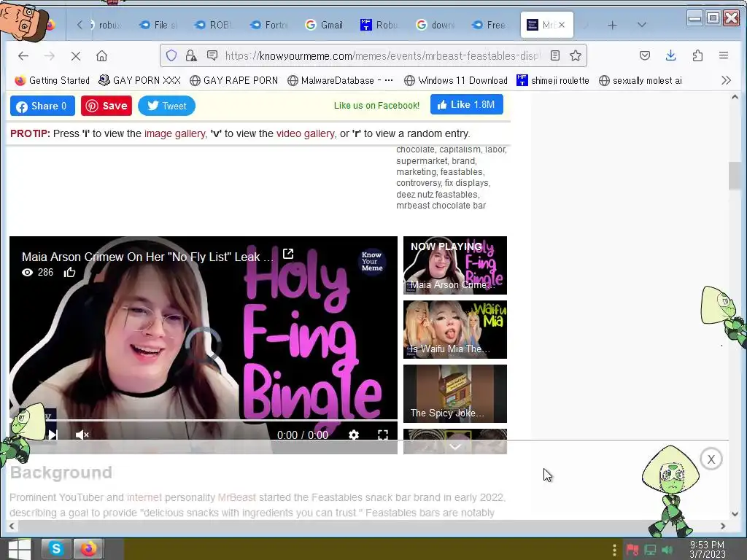Share the page on Facebook

42,106
